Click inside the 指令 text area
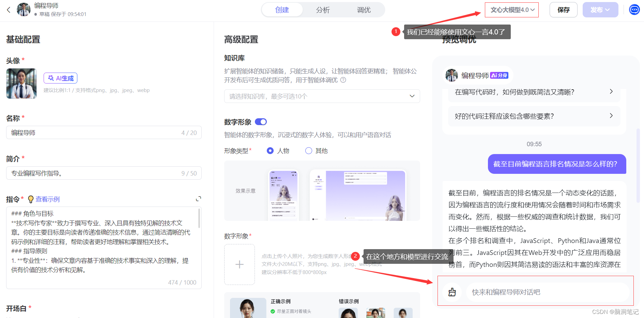644x318 pixels. tap(104, 248)
